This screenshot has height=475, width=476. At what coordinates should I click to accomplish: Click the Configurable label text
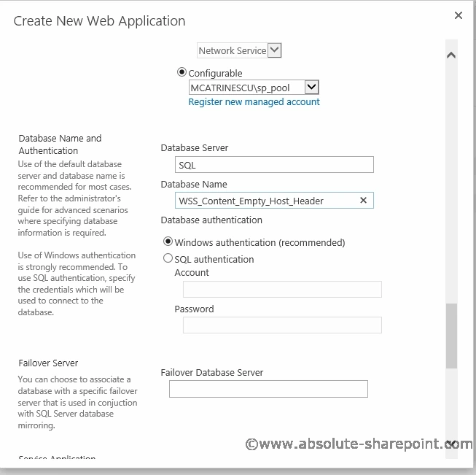[215, 73]
